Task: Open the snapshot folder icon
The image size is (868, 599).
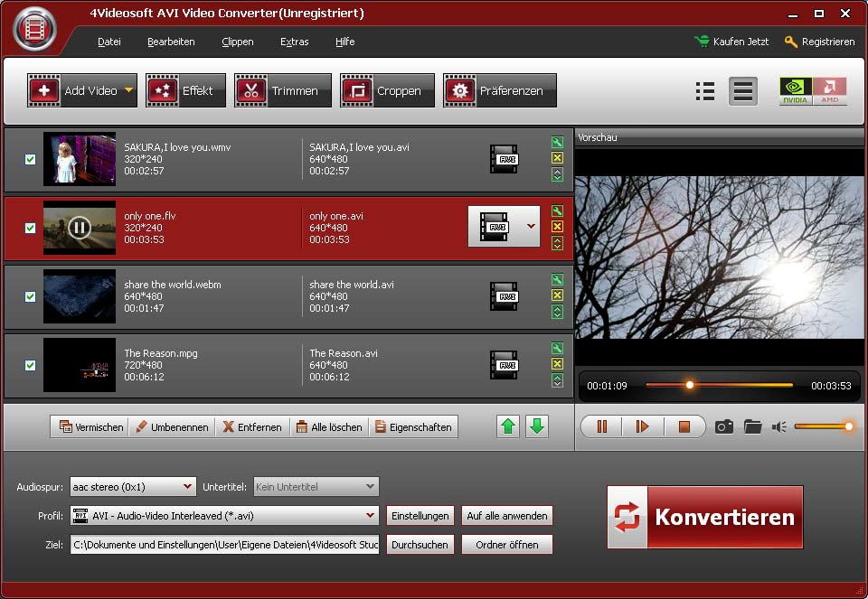Action: [x=752, y=426]
